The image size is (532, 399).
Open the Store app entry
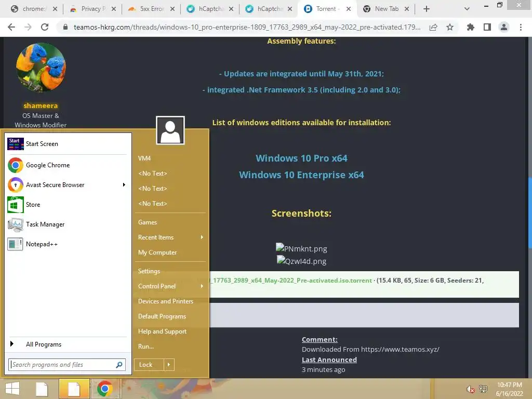[x=67, y=205]
